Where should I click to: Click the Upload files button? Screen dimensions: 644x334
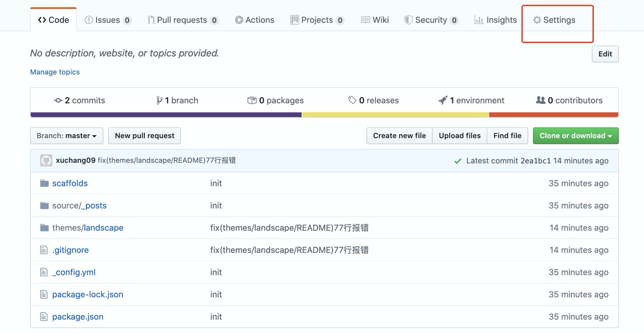click(459, 136)
